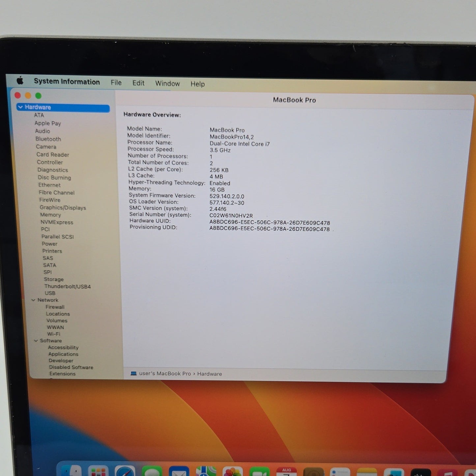Launch Safari from the Dock

125,471
